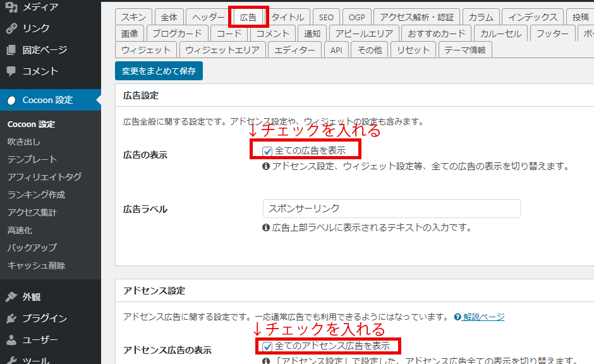The height and width of the screenshot is (364, 594).
Task: Click info icon beside 広告上部ラベル note
Action: 266,227
